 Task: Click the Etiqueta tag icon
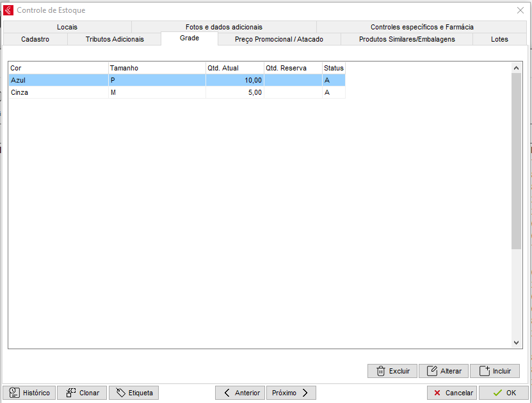pyautogui.click(x=120, y=393)
